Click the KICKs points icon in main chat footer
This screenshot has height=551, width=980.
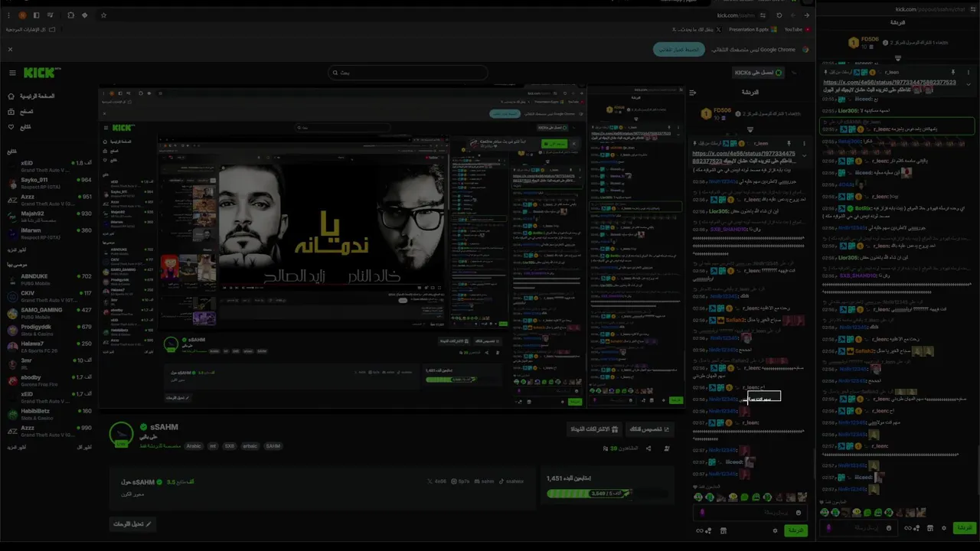[x=703, y=530]
